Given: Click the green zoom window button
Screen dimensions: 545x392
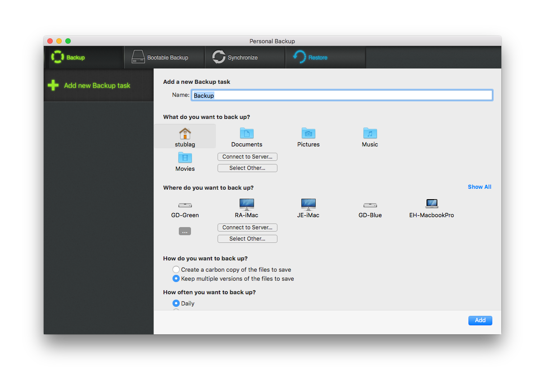Looking at the screenshot, I should [68, 41].
